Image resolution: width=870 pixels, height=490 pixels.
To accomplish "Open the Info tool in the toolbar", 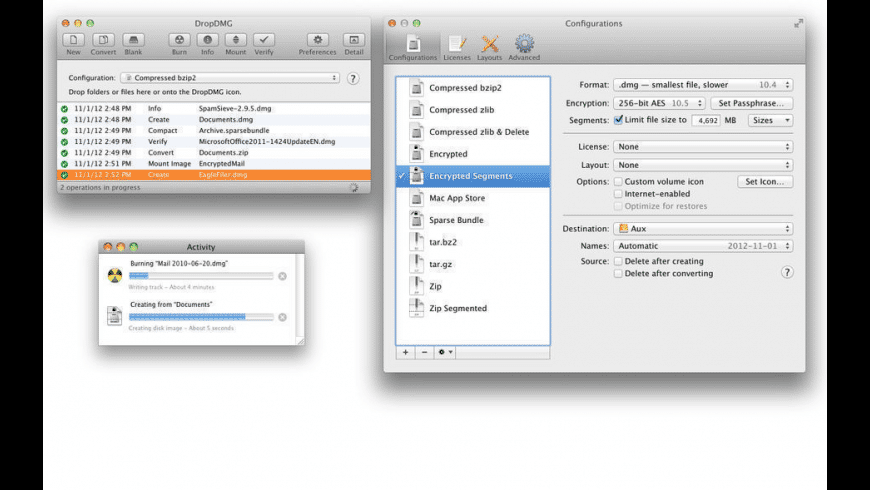I will [208, 40].
